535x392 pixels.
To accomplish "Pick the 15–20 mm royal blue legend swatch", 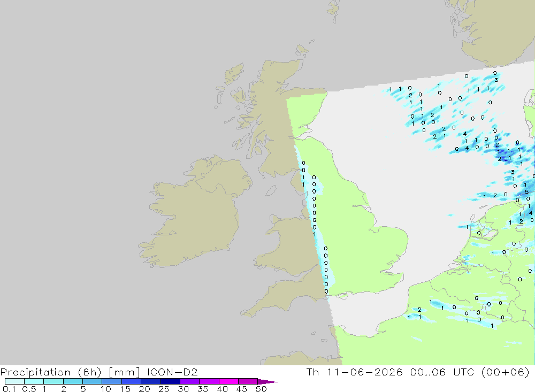I will [132, 381].
